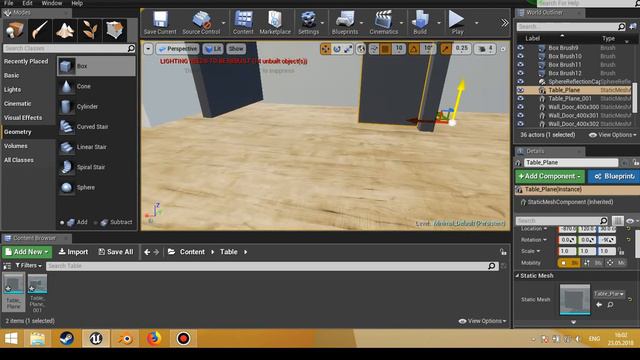The image size is (640, 360).
Task: Click the Play toolbar button
Action: [x=457, y=23]
